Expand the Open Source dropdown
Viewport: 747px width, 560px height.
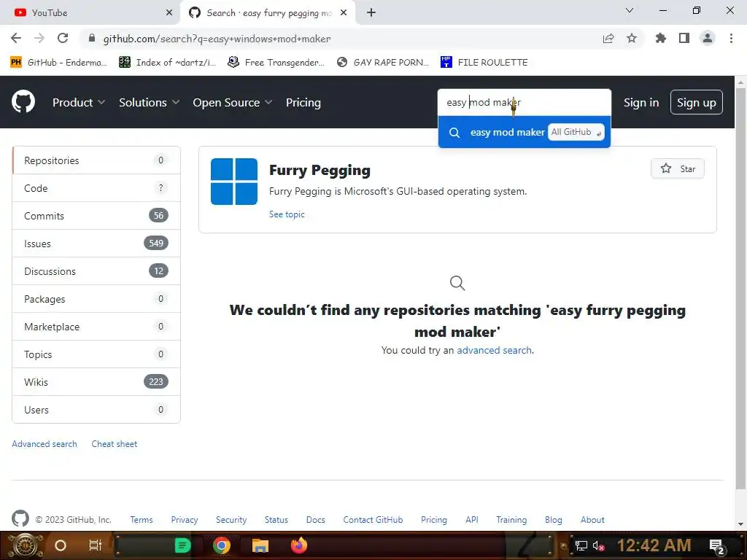click(x=233, y=102)
